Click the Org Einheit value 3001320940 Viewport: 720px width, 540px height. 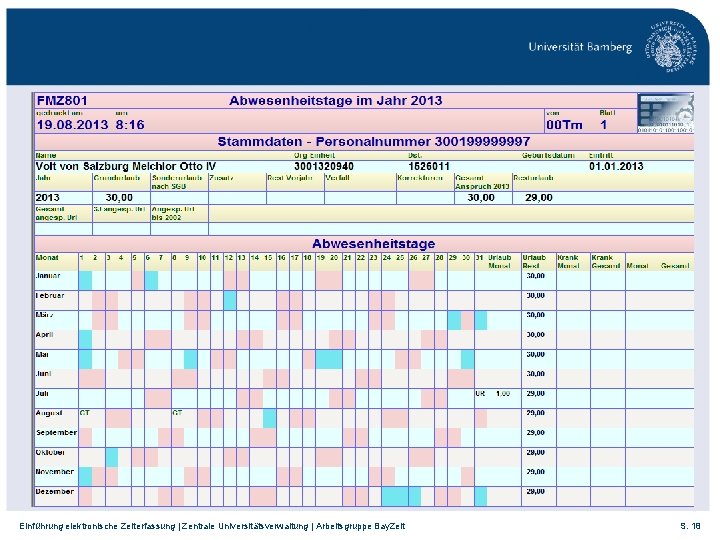324,166
